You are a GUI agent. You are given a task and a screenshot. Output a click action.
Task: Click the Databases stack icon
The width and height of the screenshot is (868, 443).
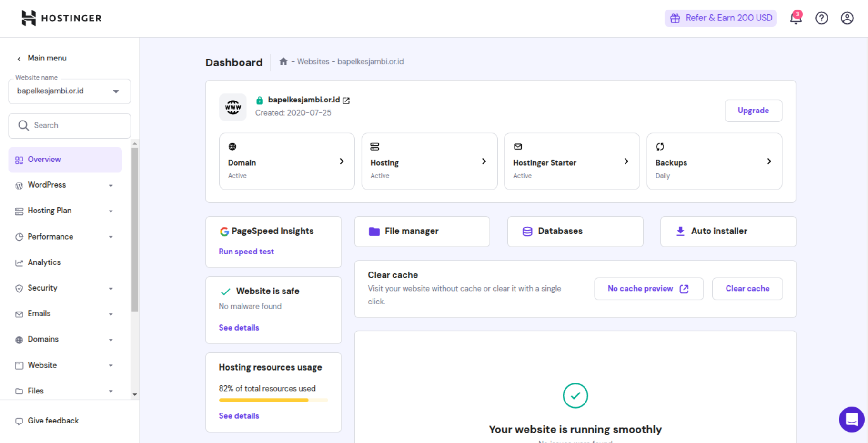(527, 232)
